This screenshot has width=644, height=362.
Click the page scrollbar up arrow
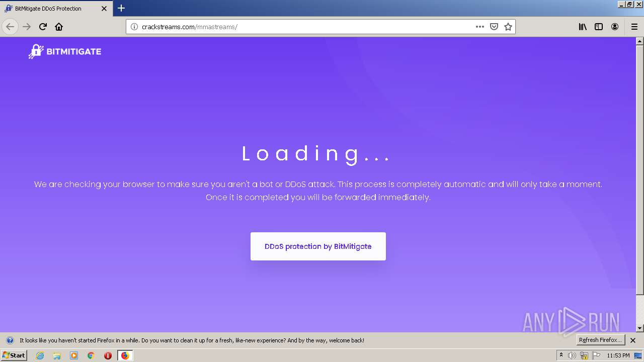coord(640,41)
